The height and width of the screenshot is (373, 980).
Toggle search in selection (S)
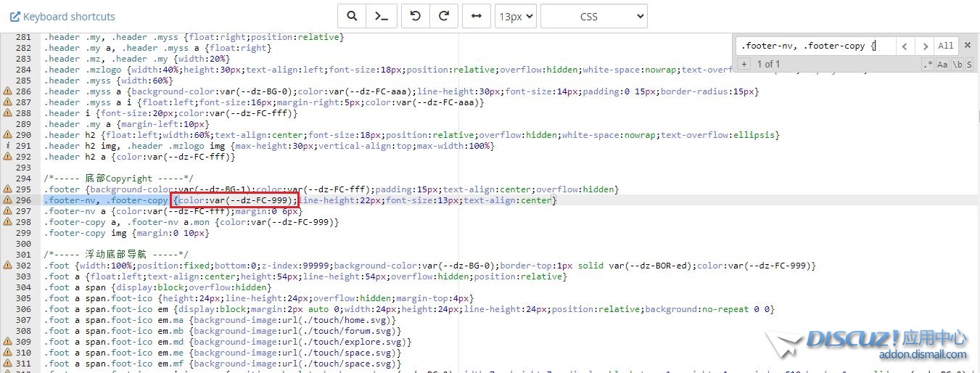coord(969,65)
